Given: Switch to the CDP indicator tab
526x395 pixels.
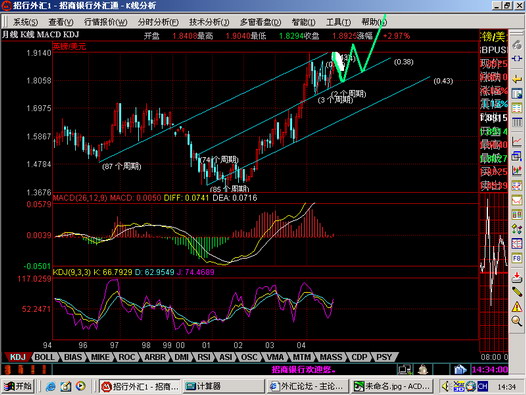Looking at the screenshot, I should [x=359, y=357].
